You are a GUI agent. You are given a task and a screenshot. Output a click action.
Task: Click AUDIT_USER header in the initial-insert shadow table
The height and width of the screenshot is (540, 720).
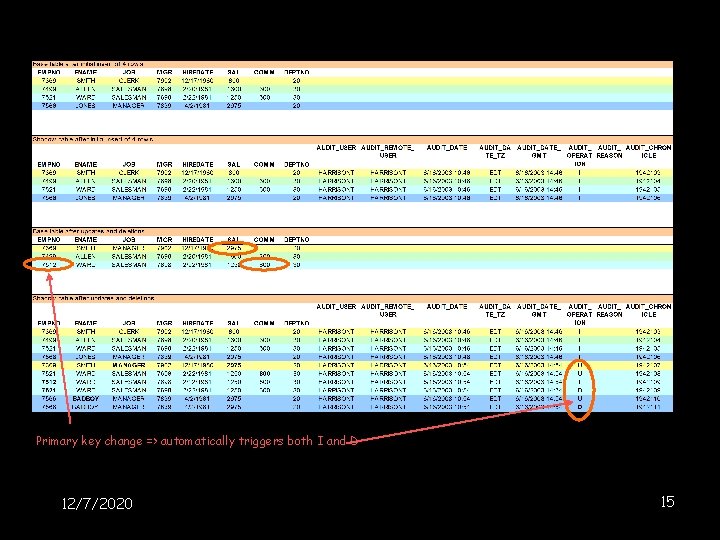(336, 148)
